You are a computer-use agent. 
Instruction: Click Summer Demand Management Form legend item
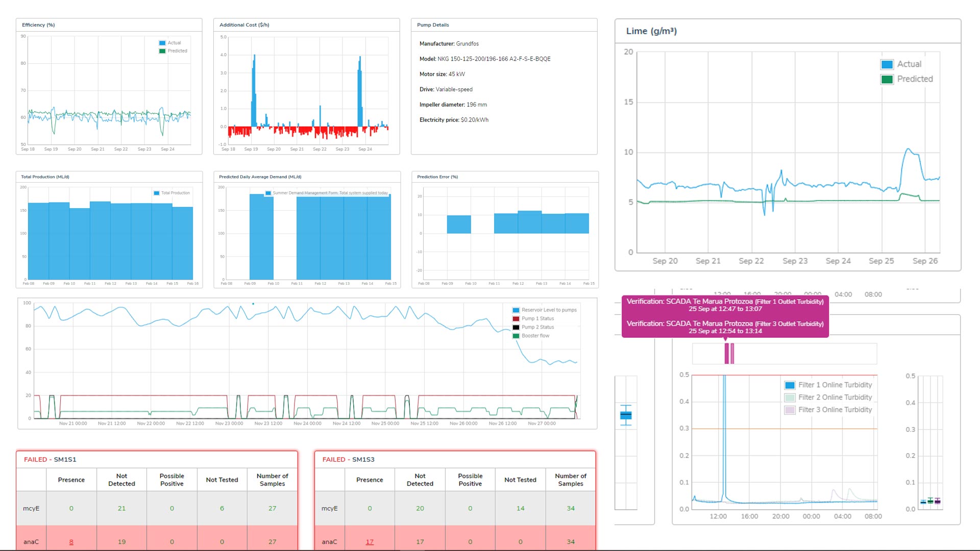tap(330, 193)
